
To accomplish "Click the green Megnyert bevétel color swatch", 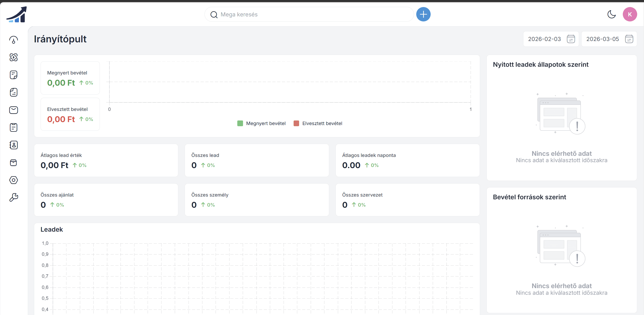I will click(240, 123).
